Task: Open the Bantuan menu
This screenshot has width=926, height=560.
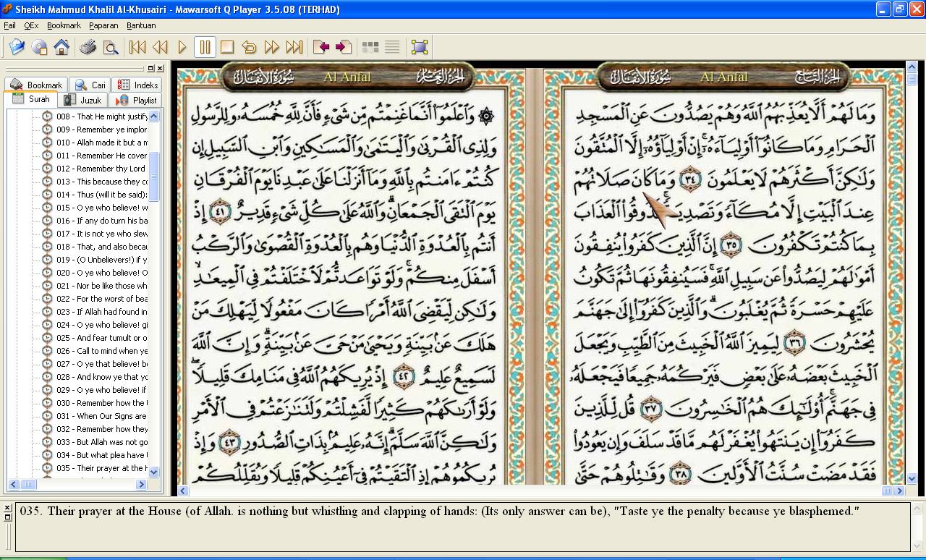Action: pyautogui.click(x=141, y=25)
